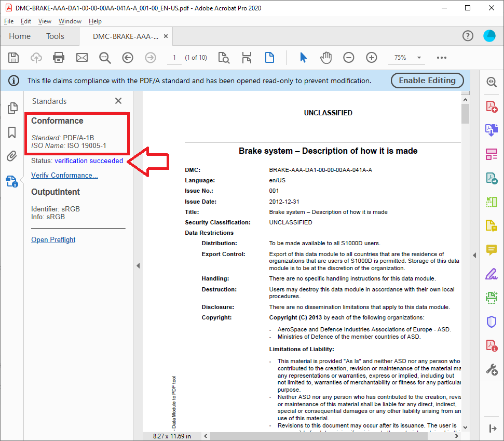The width and height of the screenshot is (504, 441).
Task: Go to the previous view
Action: 127,57
